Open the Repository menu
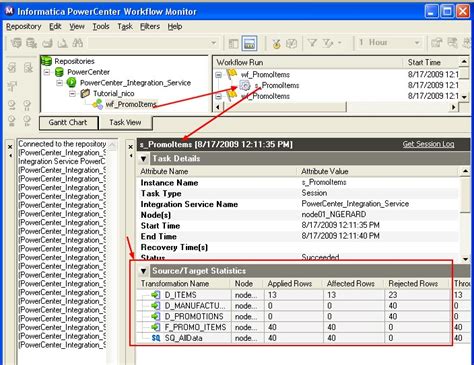This screenshot has height=365, width=474. coord(24,26)
